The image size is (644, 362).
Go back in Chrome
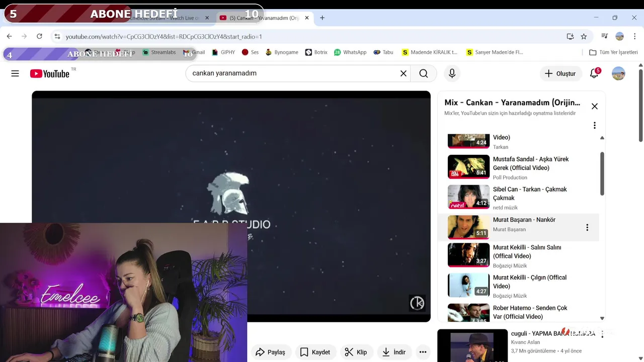pos(9,36)
